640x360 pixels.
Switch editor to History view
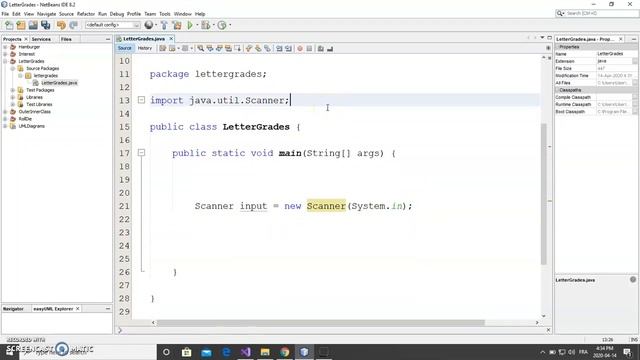[144, 48]
